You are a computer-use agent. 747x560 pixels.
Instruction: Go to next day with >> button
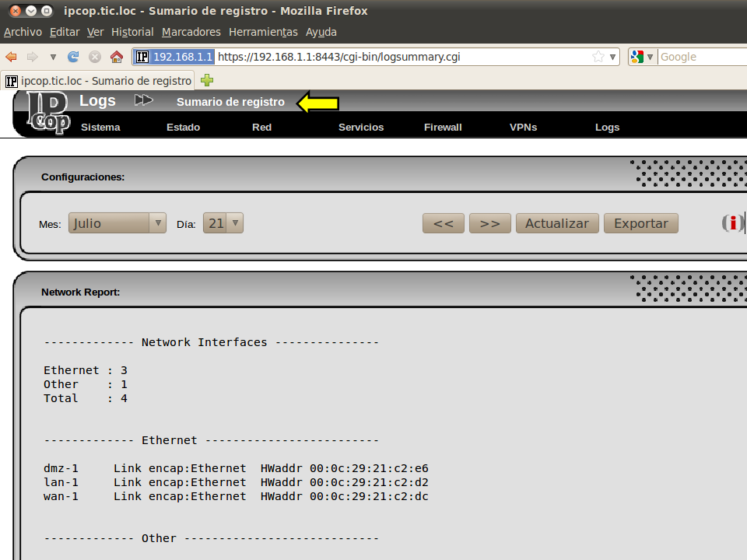tap(490, 223)
